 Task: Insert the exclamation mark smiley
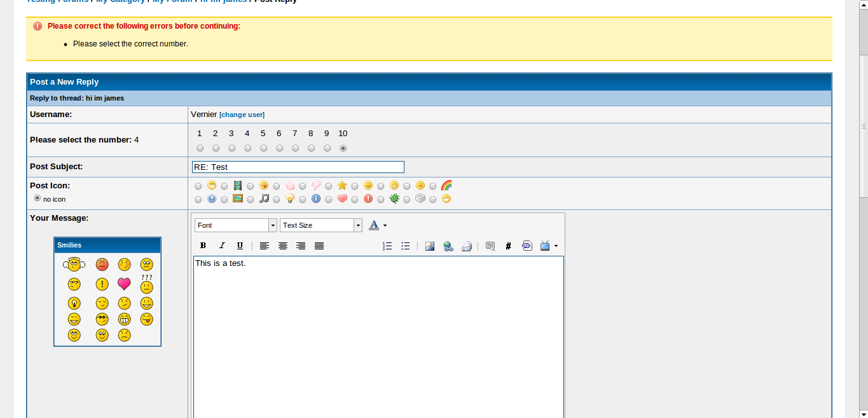click(102, 284)
